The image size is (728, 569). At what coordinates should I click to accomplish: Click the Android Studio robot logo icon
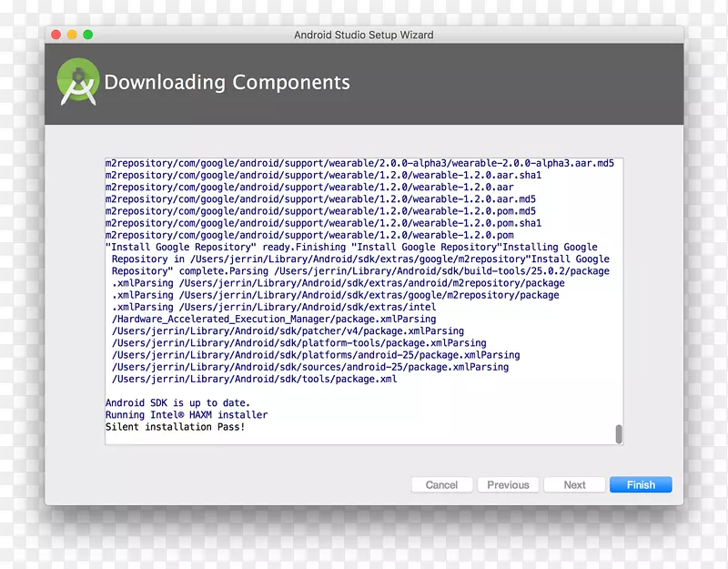click(x=76, y=82)
